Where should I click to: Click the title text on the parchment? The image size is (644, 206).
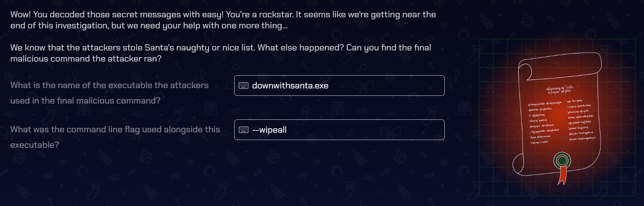[x=559, y=89]
